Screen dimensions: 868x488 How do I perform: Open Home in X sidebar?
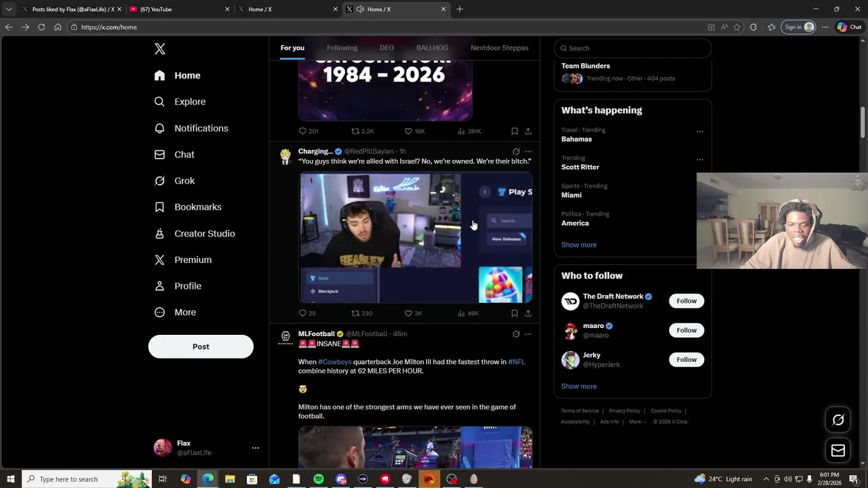[x=178, y=75]
